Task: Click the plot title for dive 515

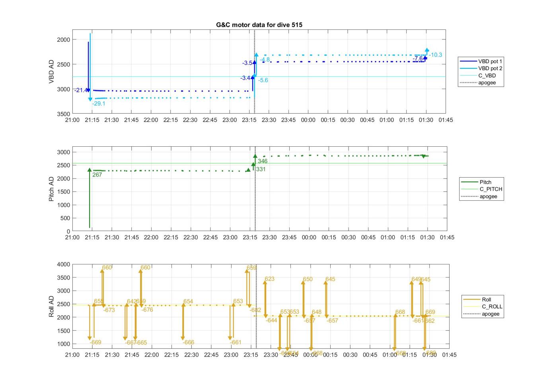Action: [x=259, y=25]
